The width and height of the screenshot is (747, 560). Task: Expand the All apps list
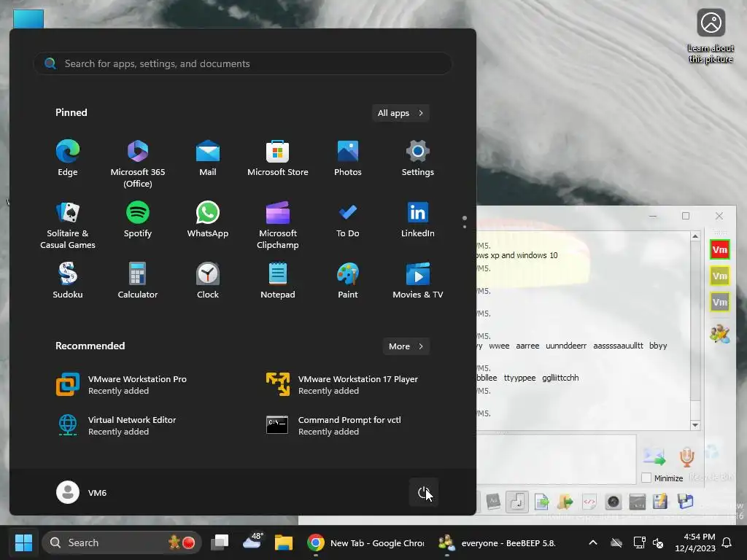[400, 113]
